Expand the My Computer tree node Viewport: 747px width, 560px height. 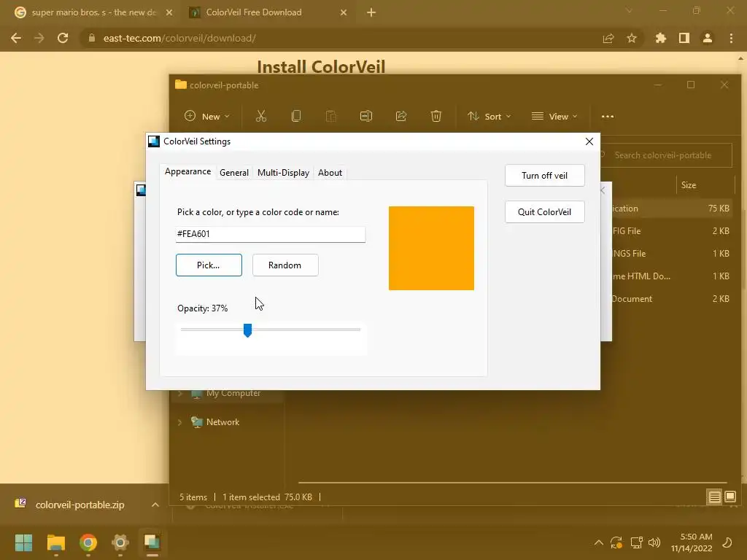click(x=180, y=393)
